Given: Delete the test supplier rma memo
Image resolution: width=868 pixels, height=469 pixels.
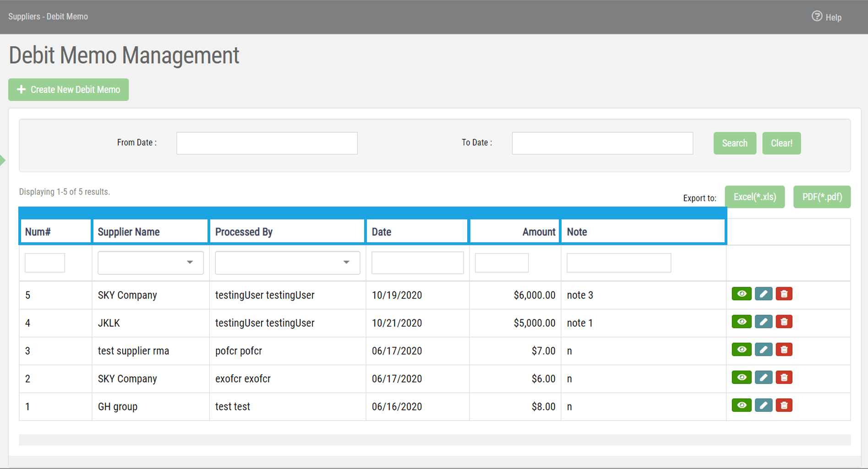Looking at the screenshot, I should click(x=784, y=349).
